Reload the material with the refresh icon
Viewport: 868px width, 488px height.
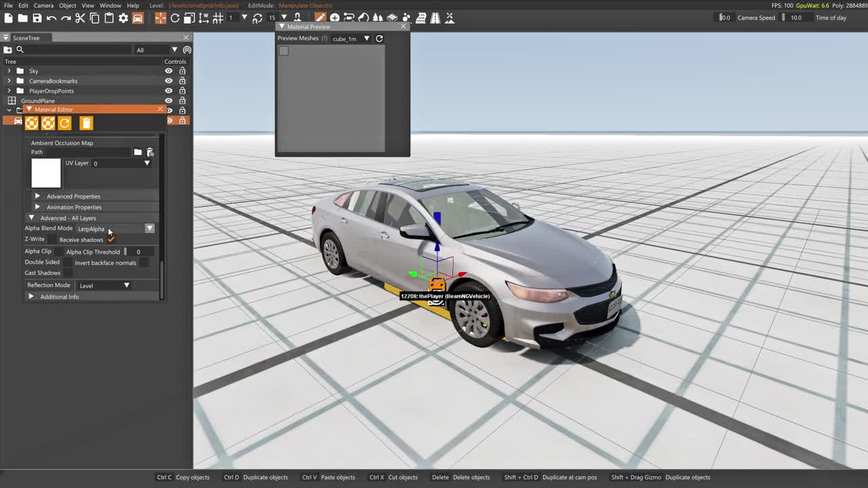[64, 123]
